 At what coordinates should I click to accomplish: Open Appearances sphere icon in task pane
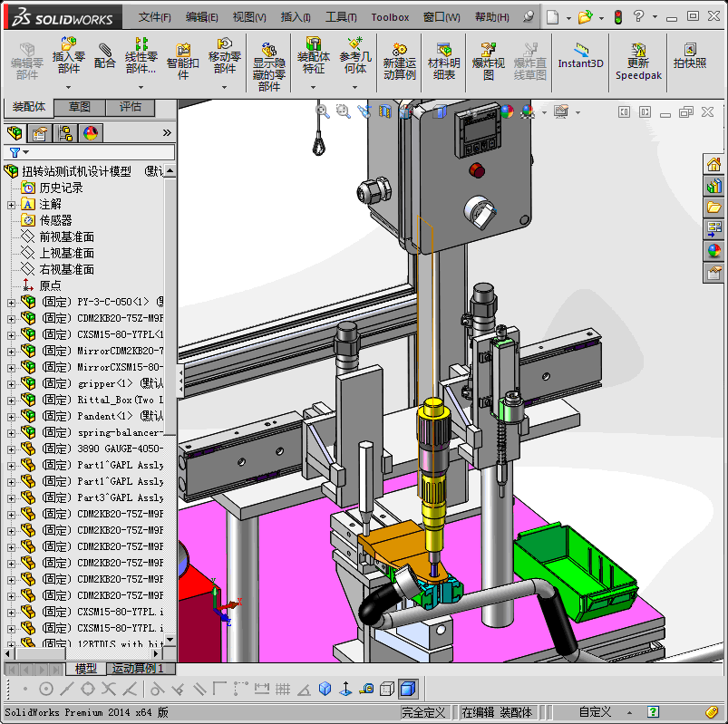pyautogui.click(x=713, y=251)
